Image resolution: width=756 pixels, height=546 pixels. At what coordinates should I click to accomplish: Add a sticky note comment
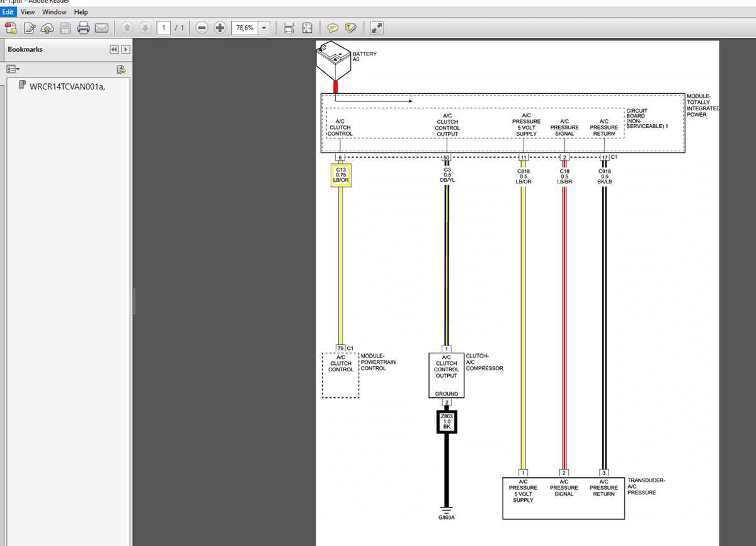[333, 28]
